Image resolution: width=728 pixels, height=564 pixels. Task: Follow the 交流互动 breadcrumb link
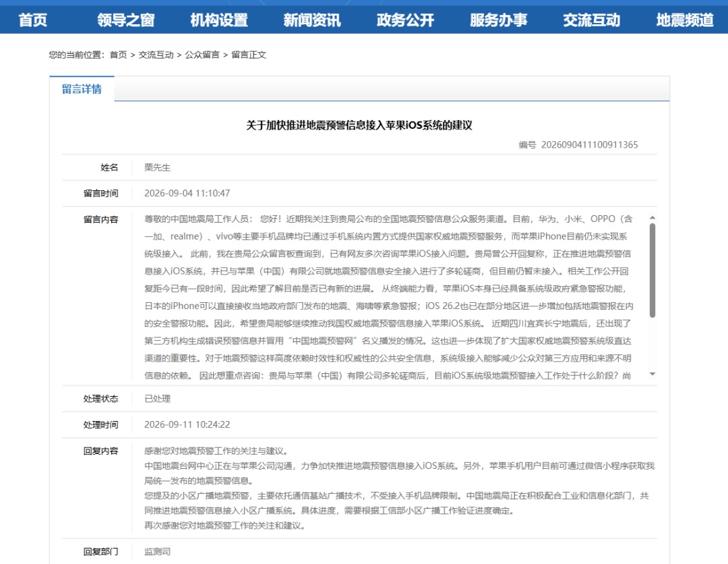click(156, 55)
